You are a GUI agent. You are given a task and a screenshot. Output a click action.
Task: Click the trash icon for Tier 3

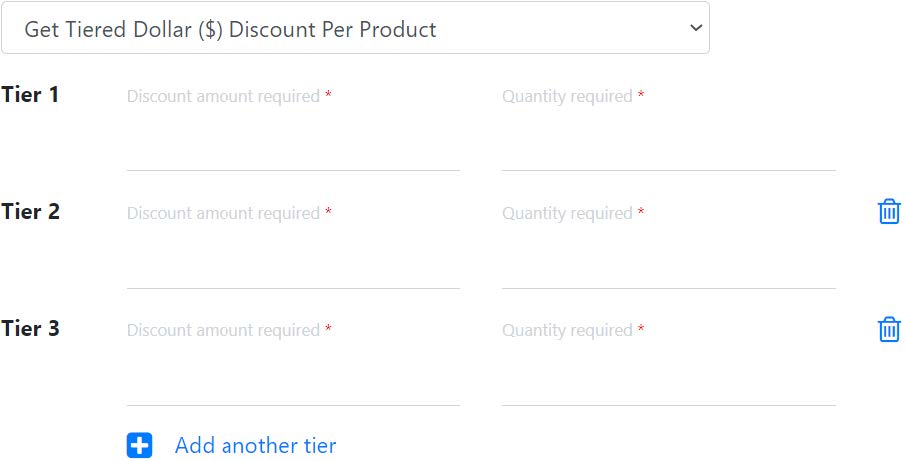(888, 329)
